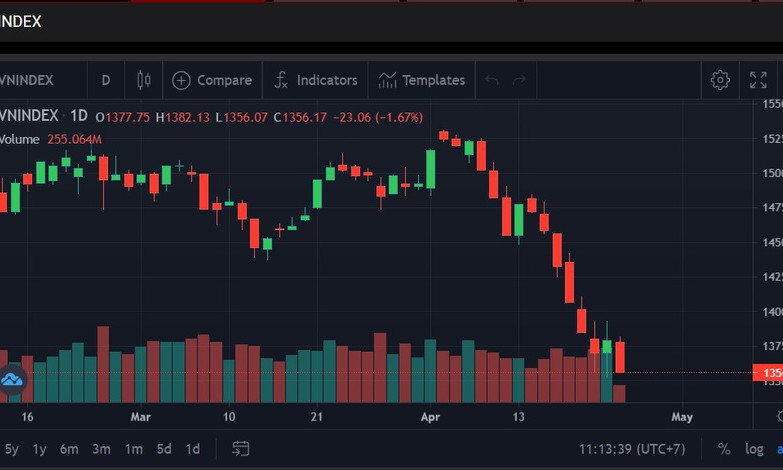Click the last small red volume bar

pyautogui.click(x=619, y=394)
